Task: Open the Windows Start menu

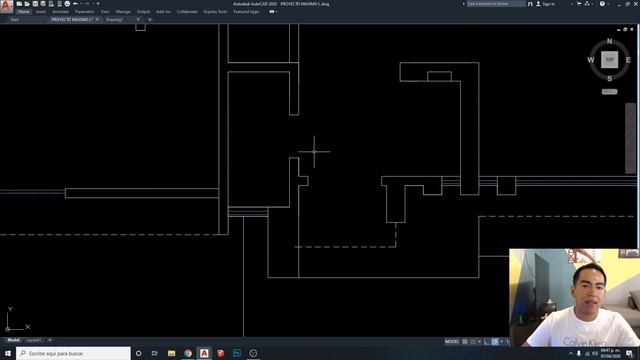Action: (8, 353)
